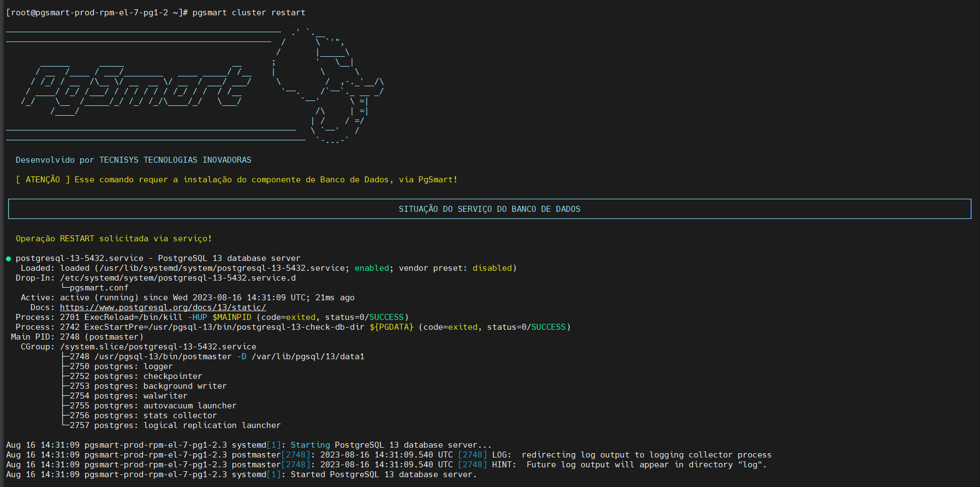Click the 'disabled' vendor preset word
The height and width of the screenshot is (487, 980).
point(492,268)
